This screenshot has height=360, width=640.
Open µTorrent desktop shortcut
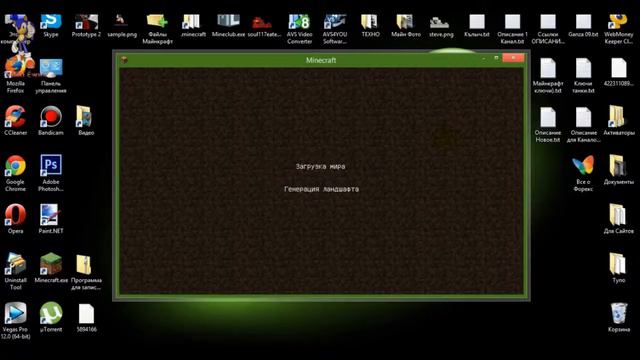(51, 317)
